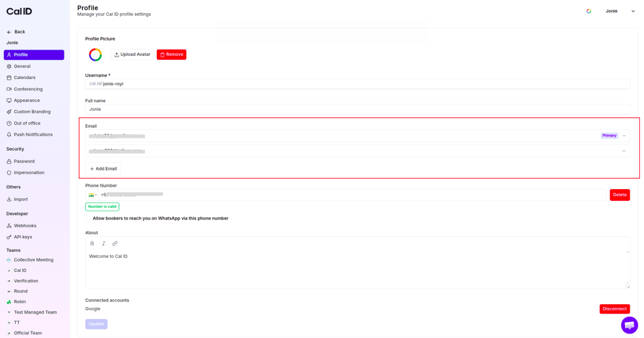The height and width of the screenshot is (338, 644).
Task: Select the Test Managed Team
Action: 34,312
